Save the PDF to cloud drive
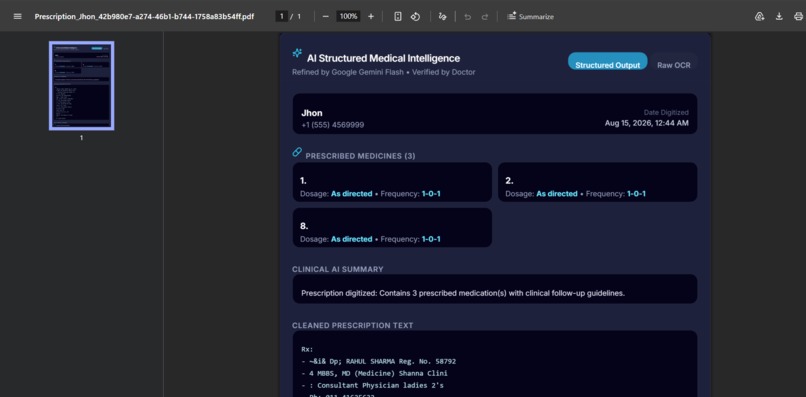 pyautogui.click(x=759, y=16)
